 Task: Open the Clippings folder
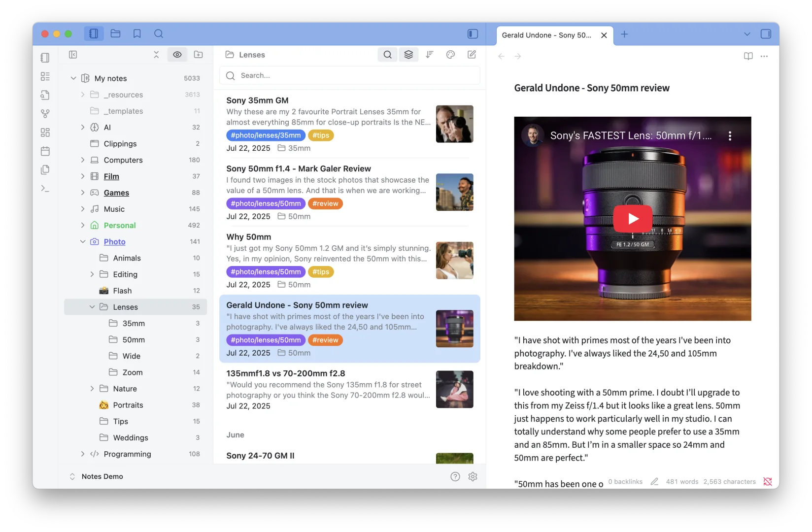[x=135, y=144]
